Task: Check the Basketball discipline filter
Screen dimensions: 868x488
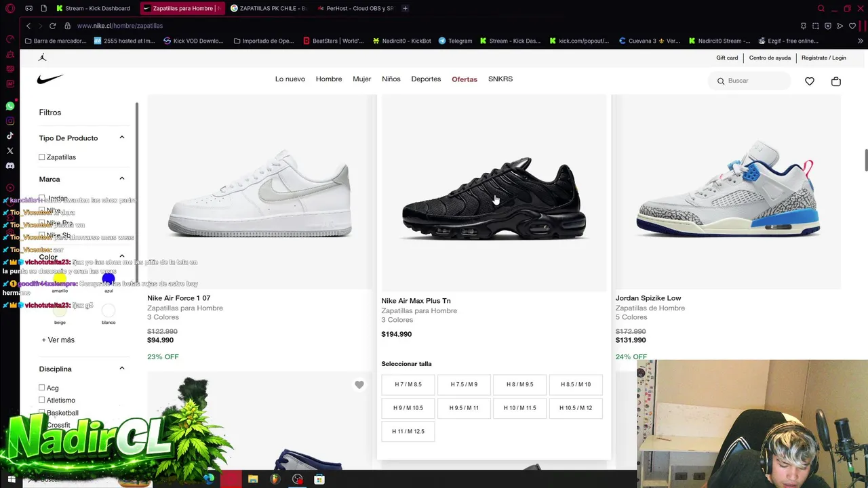Action: click(x=42, y=413)
